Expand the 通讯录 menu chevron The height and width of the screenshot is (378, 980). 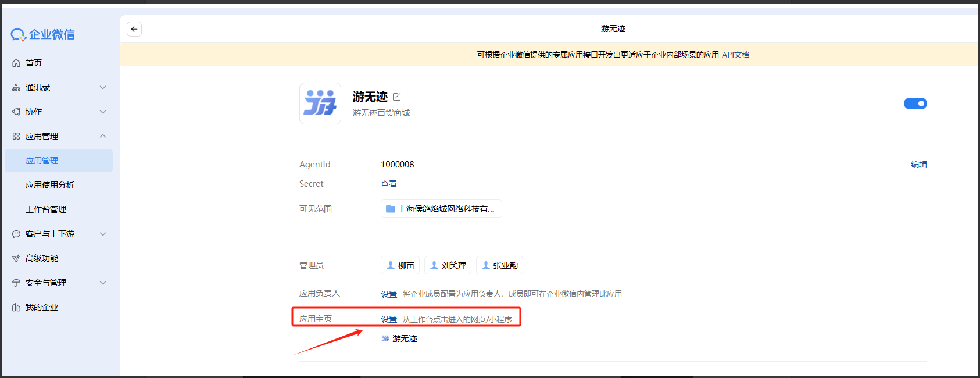click(103, 87)
